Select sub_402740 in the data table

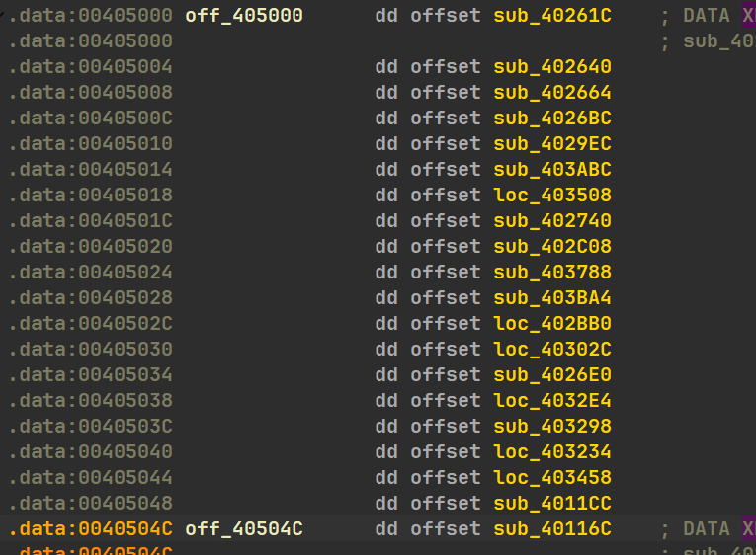pyautogui.click(x=552, y=220)
